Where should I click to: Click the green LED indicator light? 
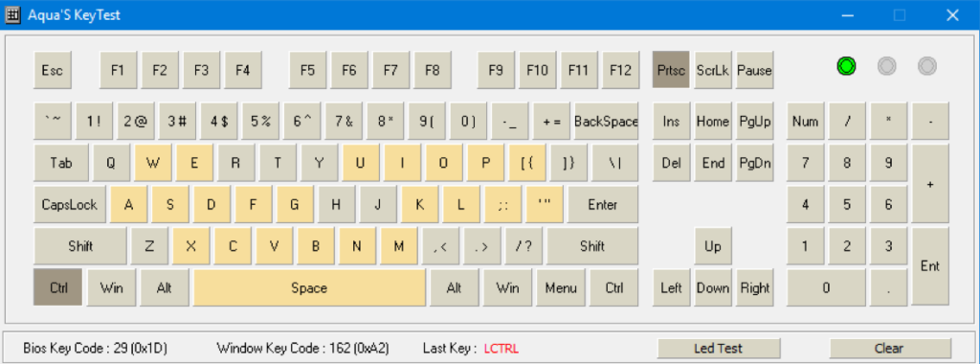click(846, 66)
